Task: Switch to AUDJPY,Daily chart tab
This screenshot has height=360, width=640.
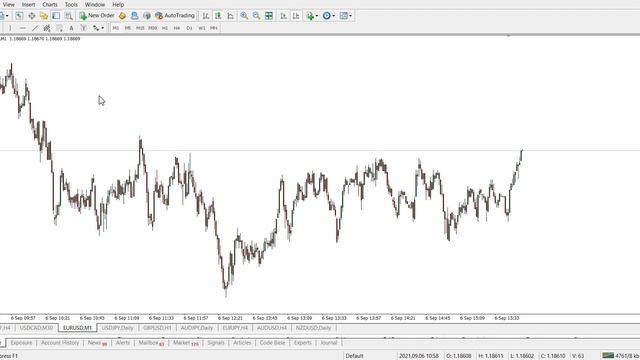Action: click(197, 328)
